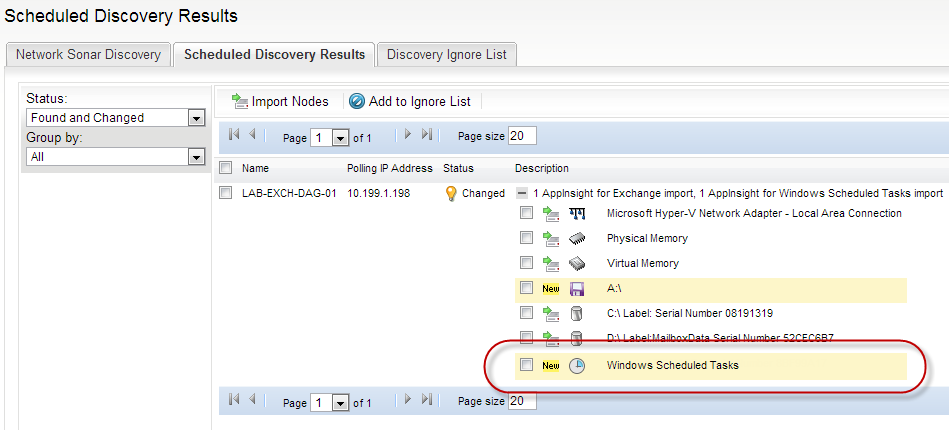
Task: Check the LAB-EXCH-DAG-01 node checkbox
Action: 225,193
